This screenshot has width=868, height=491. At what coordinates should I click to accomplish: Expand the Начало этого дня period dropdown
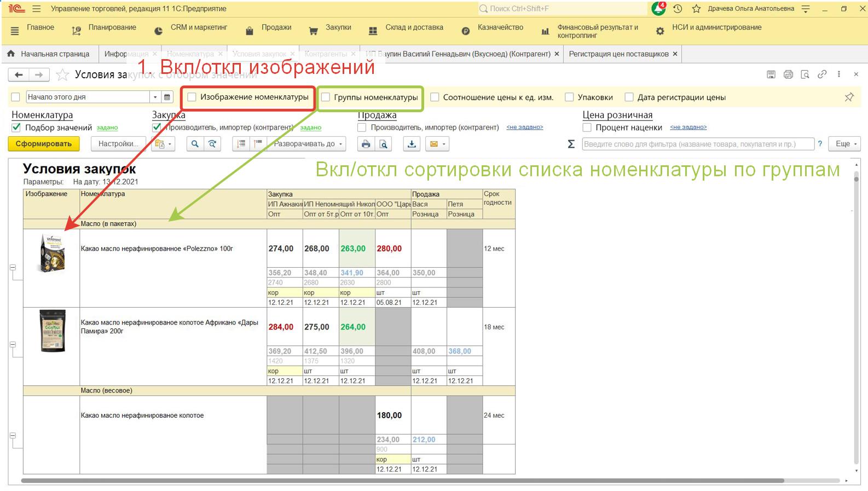155,97
